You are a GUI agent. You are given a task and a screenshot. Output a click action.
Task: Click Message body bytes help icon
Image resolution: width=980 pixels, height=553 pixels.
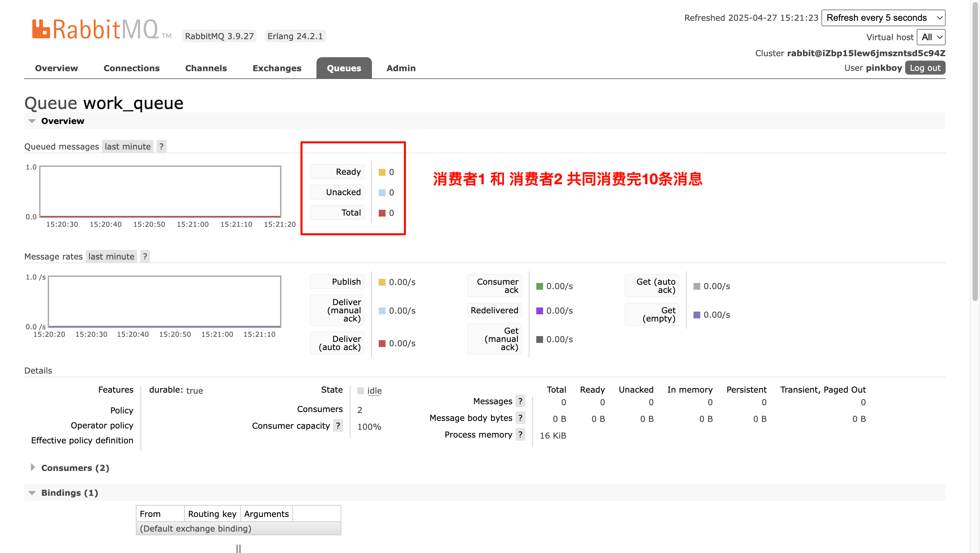(520, 418)
